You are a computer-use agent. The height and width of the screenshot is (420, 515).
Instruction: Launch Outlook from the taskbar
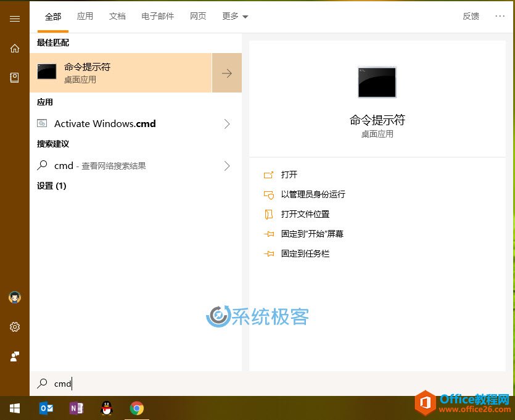coord(46,408)
